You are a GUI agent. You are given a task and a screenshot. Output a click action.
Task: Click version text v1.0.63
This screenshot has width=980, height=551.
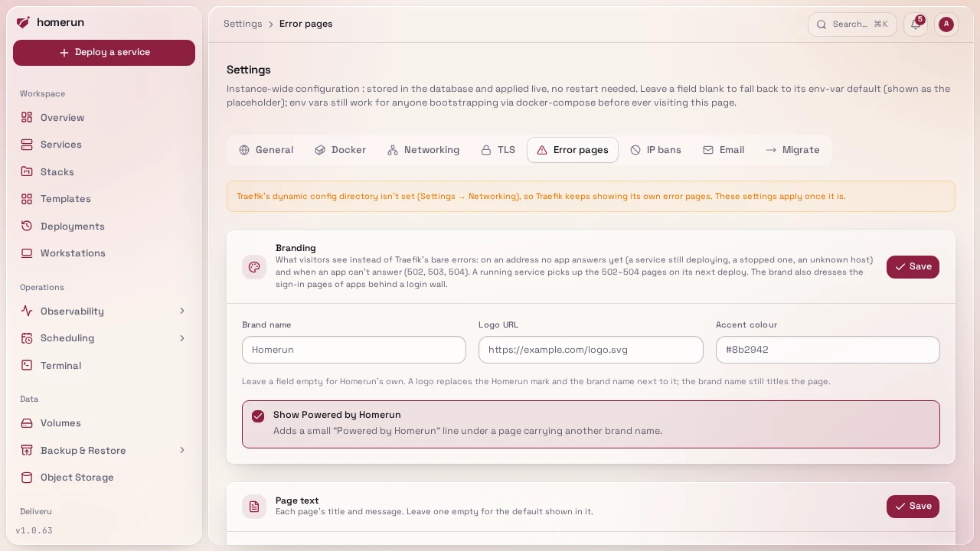(34, 530)
